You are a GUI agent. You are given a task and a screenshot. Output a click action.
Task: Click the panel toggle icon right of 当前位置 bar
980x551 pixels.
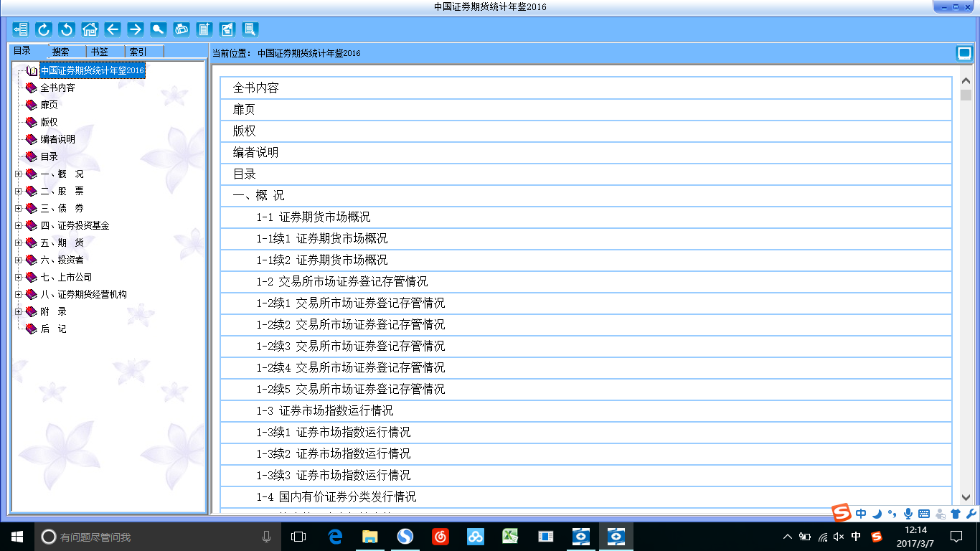coord(964,53)
